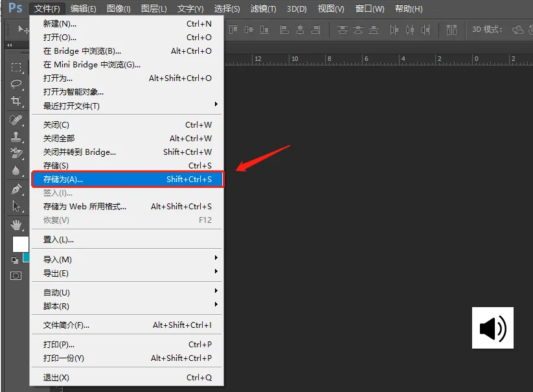The image size is (533, 392).
Task: Select the Healing Brush tool
Action: [x=16, y=120]
